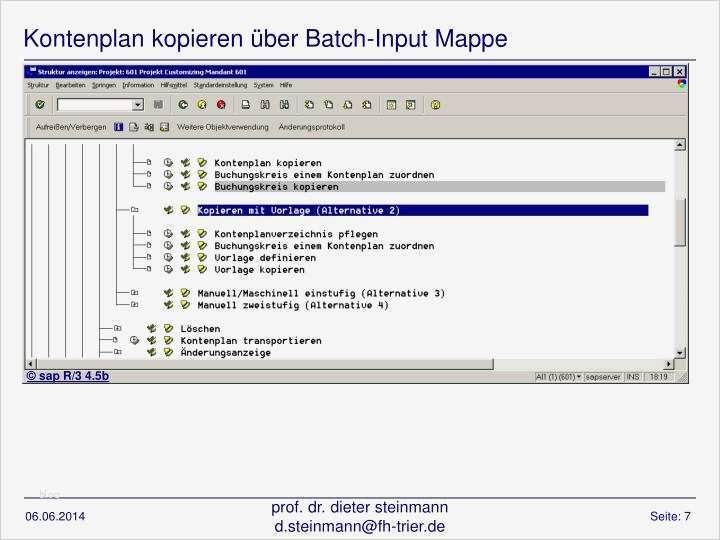This screenshot has width=720, height=540.
Task: Expand the Änderungsanzeige folder node
Action: (118, 352)
